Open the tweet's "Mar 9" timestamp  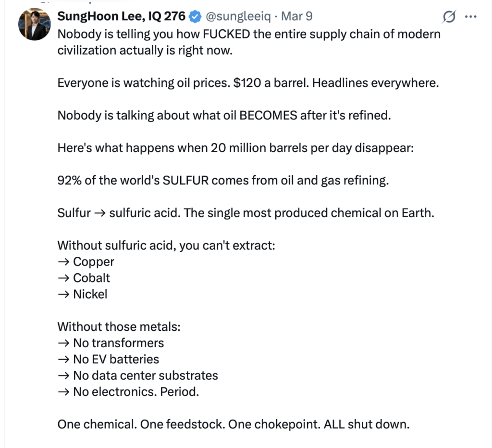(296, 16)
